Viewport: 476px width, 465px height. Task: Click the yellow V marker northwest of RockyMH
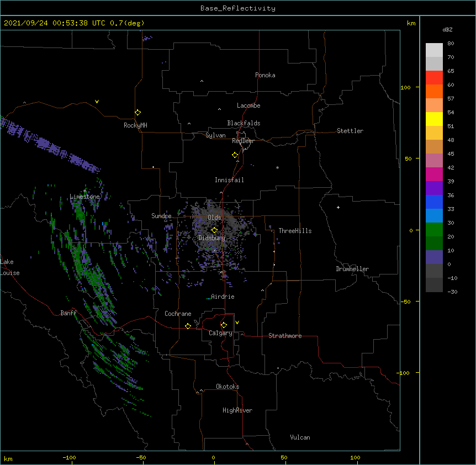97,102
